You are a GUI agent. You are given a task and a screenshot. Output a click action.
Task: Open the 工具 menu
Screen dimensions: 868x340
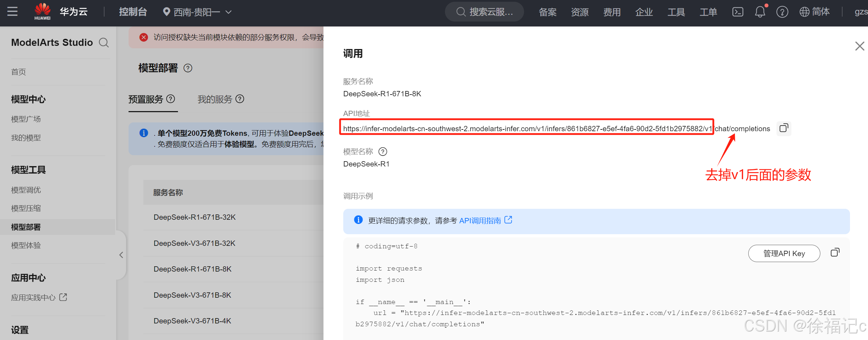pos(676,12)
